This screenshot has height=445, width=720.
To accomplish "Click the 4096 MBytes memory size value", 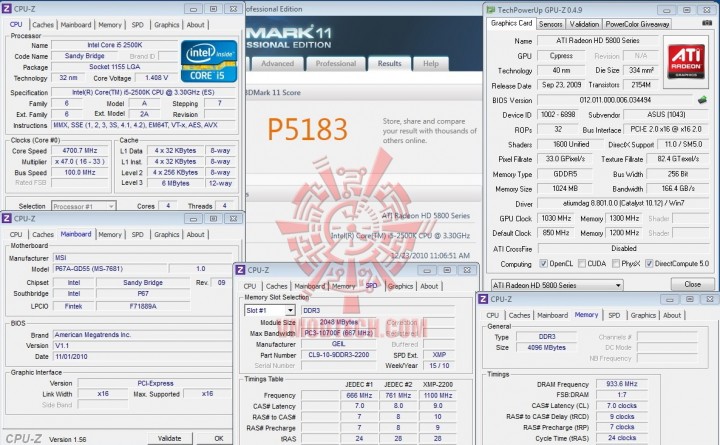I will (x=546, y=348).
